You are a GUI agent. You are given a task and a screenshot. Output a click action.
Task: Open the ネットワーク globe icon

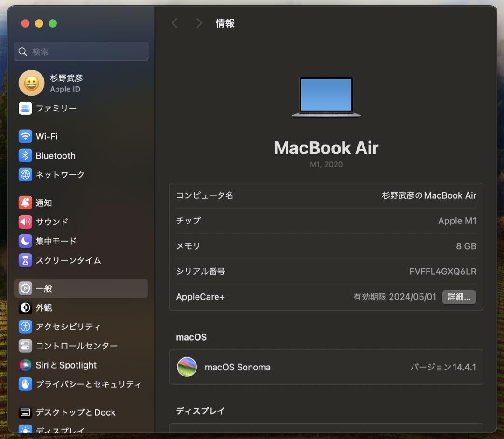click(25, 174)
